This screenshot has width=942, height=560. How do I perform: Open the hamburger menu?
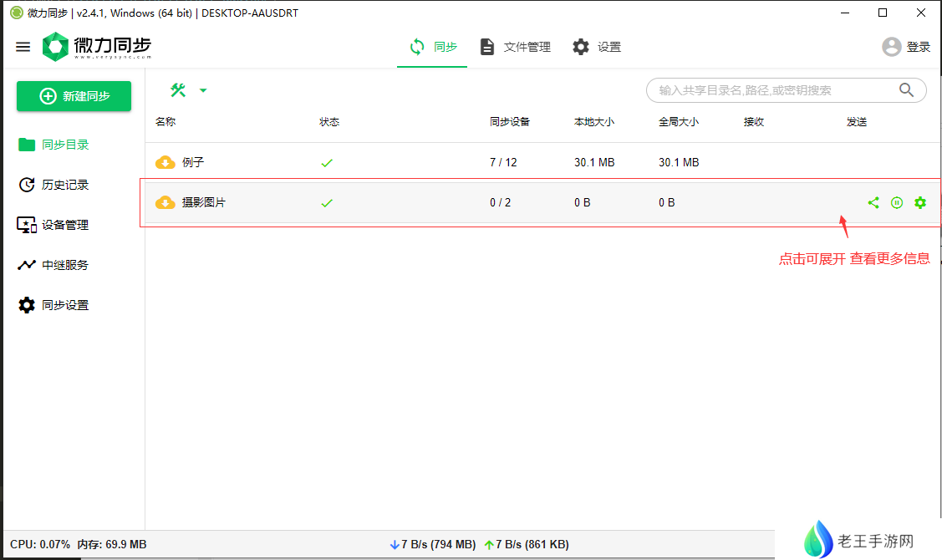point(23,47)
